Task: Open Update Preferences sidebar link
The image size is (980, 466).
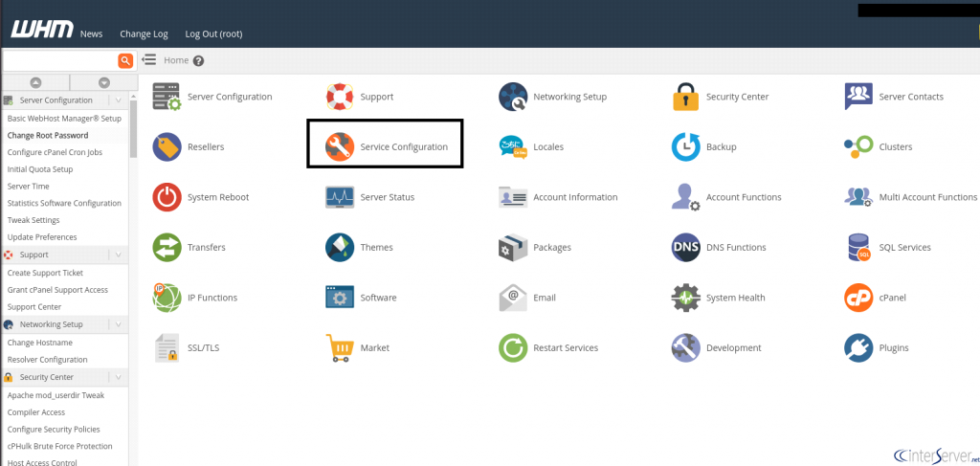Action: coord(42,236)
